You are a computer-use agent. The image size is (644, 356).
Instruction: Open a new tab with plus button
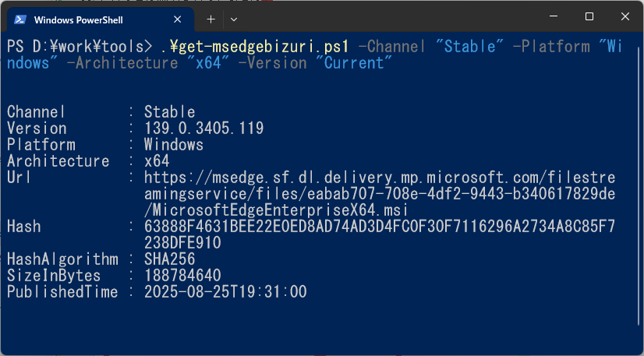(x=211, y=18)
